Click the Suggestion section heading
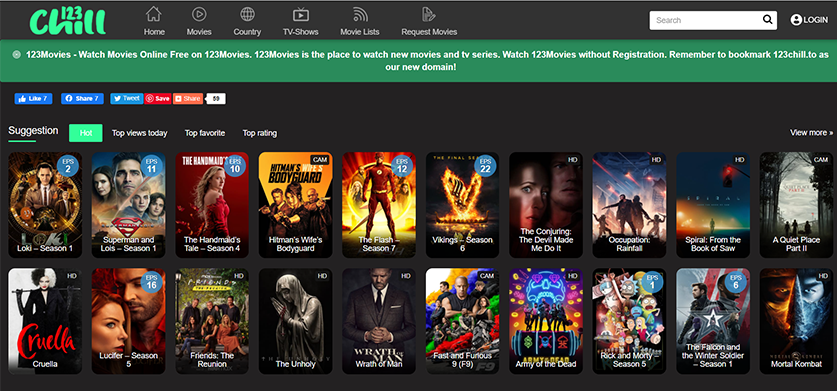The height and width of the screenshot is (391, 837). [x=33, y=130]
